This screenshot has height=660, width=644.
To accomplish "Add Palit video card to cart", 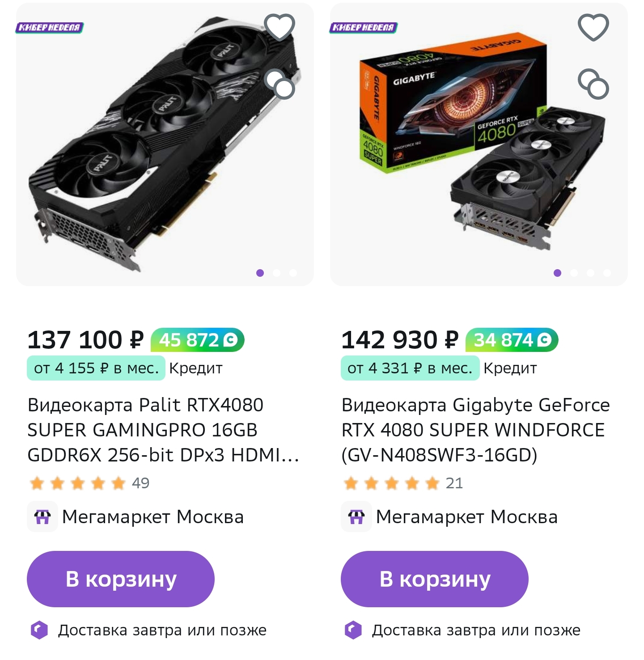I will (121, 579).
